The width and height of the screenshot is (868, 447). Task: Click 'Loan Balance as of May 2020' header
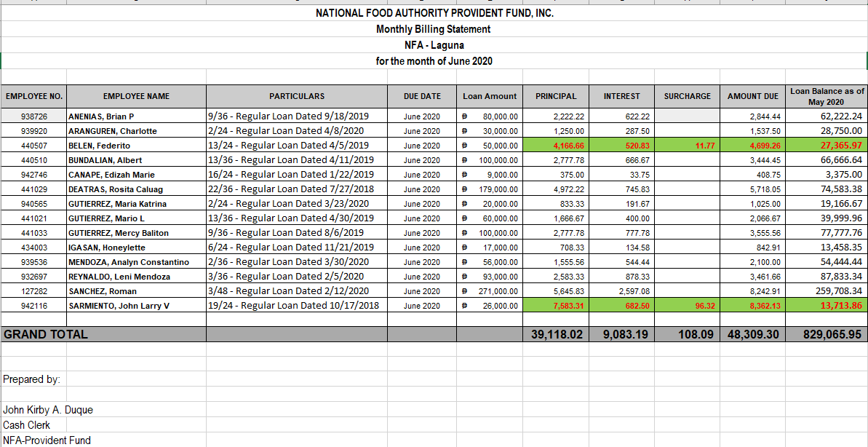point(827,96)
